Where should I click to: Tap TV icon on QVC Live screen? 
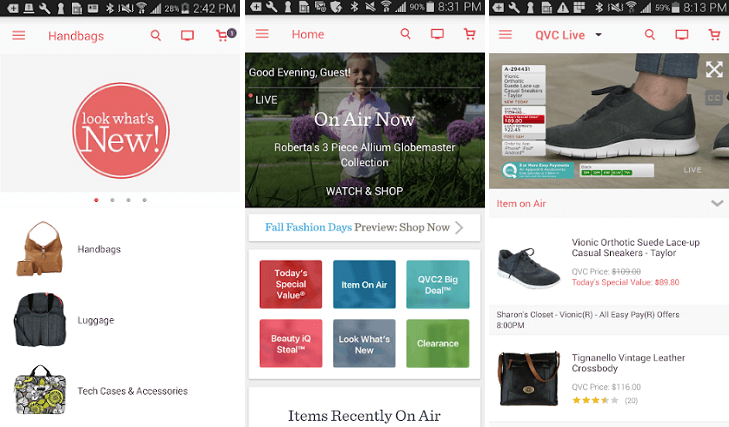point(682,35)
